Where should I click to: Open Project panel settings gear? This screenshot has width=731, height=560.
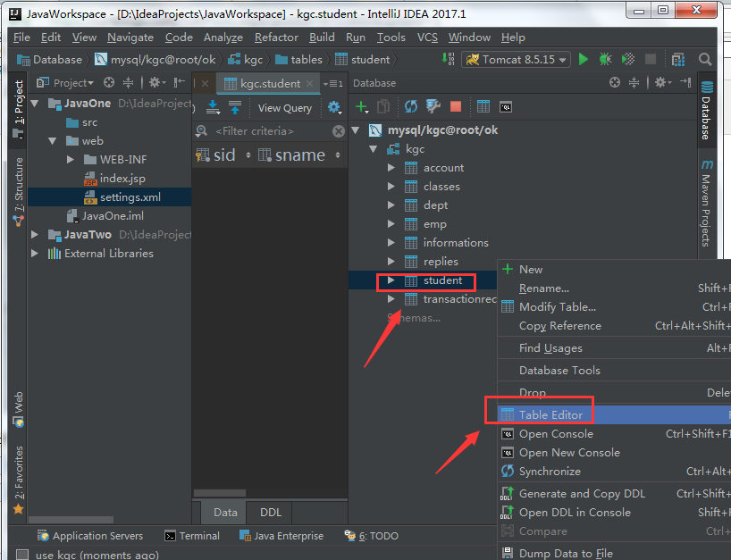click(156, 83)
